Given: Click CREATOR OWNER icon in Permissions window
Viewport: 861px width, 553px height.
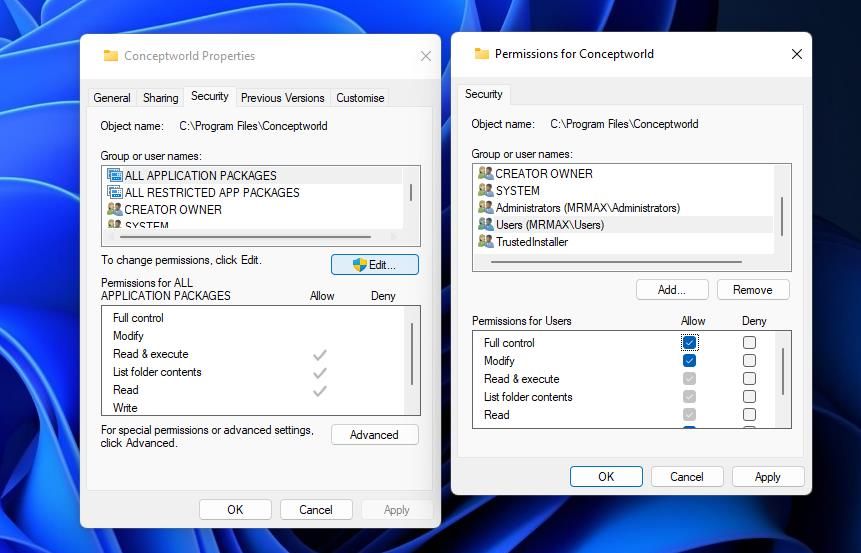Looking at the screenshot, I should pos(485,173).
